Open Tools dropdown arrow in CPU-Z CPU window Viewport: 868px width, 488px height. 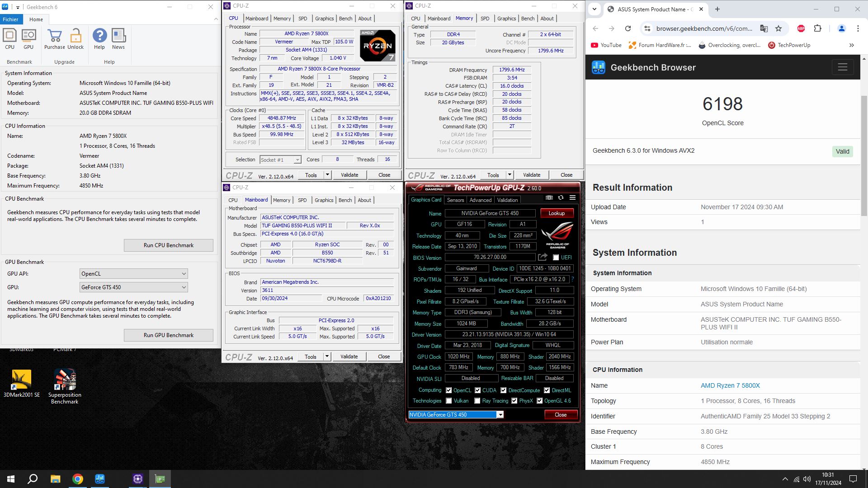coord(327,175)
